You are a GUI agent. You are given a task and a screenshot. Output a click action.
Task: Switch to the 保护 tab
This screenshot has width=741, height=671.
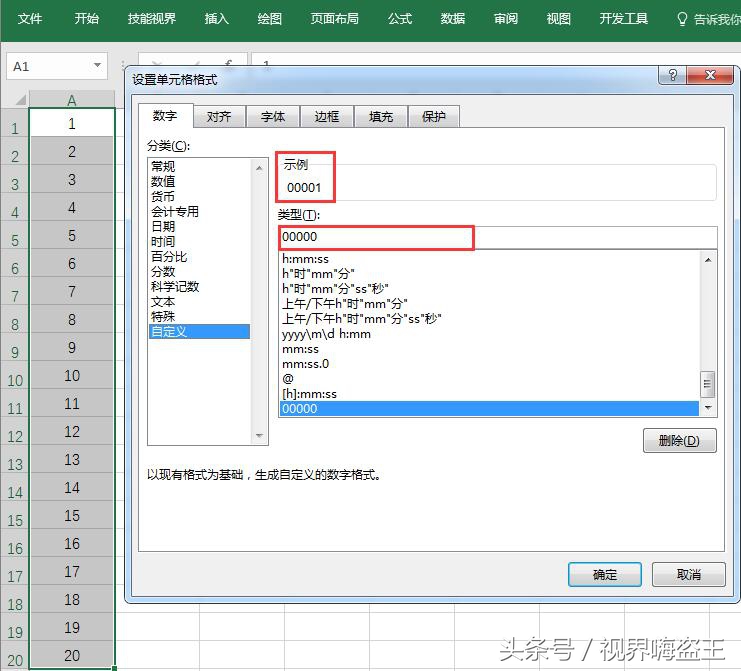click(434, 117)
